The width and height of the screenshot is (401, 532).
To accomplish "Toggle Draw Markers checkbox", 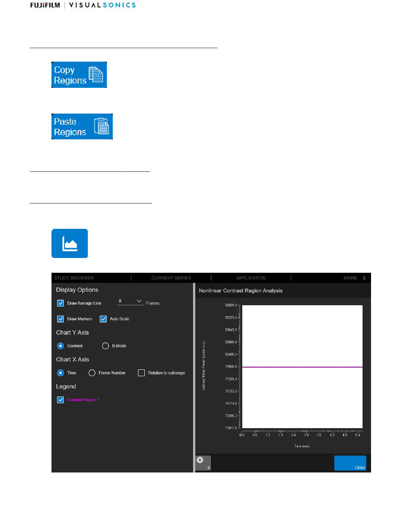I will pyautogui.click(x=60, y=319).
